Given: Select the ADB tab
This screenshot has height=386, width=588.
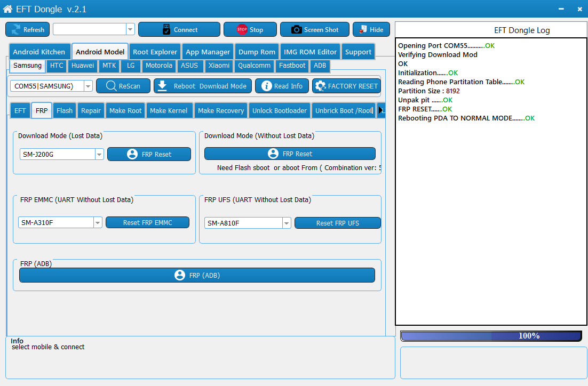Looking at the screenshot, I should click(320, 65).
